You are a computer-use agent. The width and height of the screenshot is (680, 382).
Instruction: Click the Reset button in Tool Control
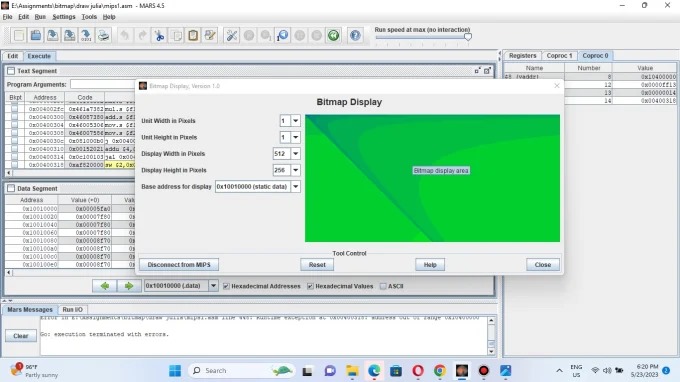(317, 264)
